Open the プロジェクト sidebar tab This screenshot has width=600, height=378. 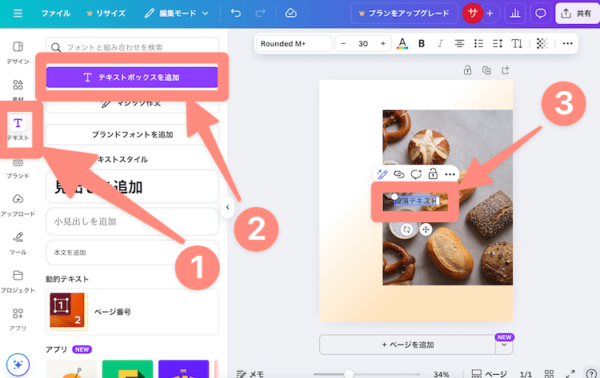pos(18,281)
